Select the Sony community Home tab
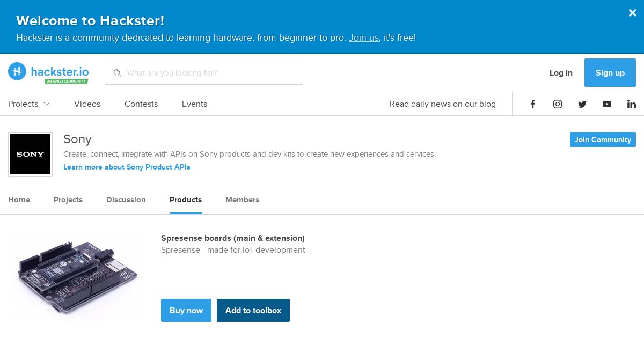644x338 pixels. coord(19,200)
